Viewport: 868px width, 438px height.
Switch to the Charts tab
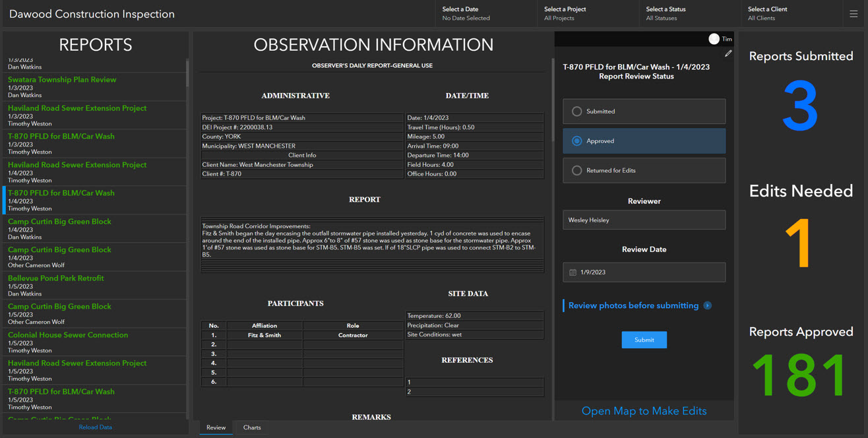tap(251, 427)
